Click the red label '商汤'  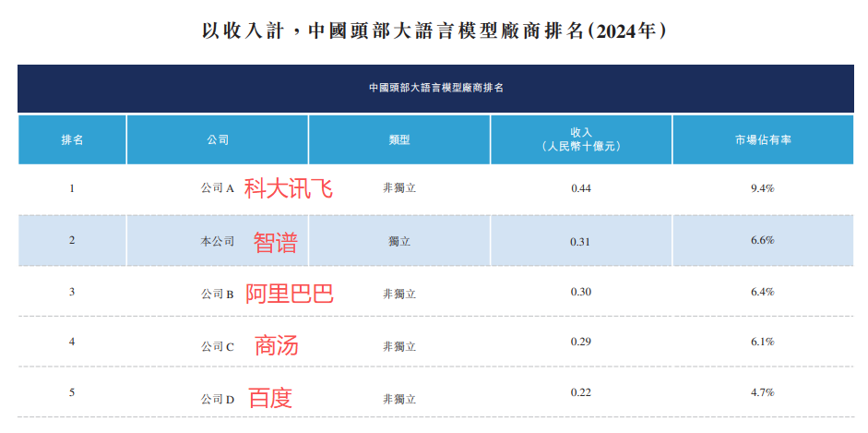277,346
